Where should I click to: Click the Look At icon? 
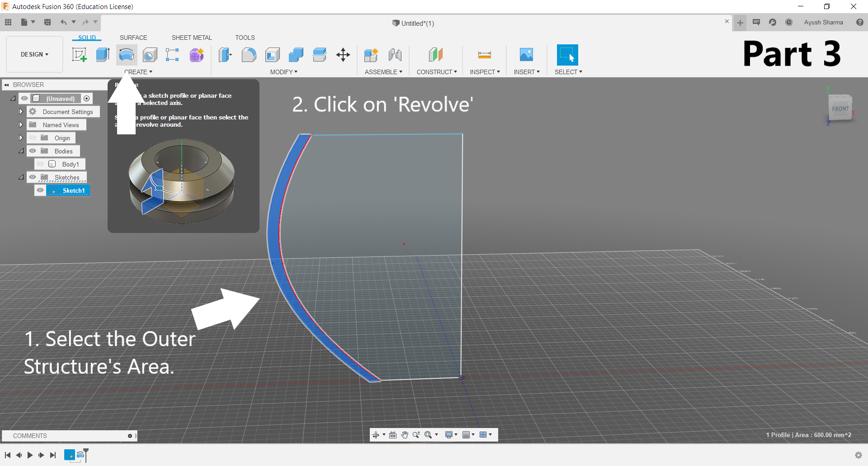click(393, 435)
